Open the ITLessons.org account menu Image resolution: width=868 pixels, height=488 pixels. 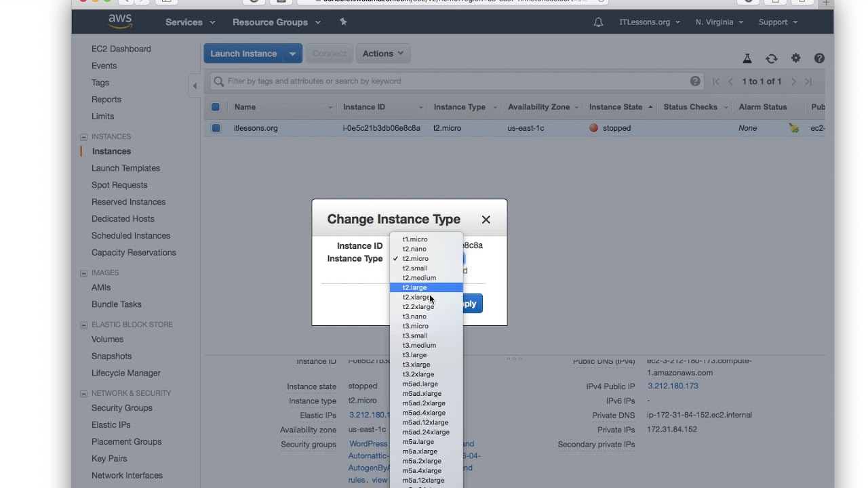coord(649,22)
